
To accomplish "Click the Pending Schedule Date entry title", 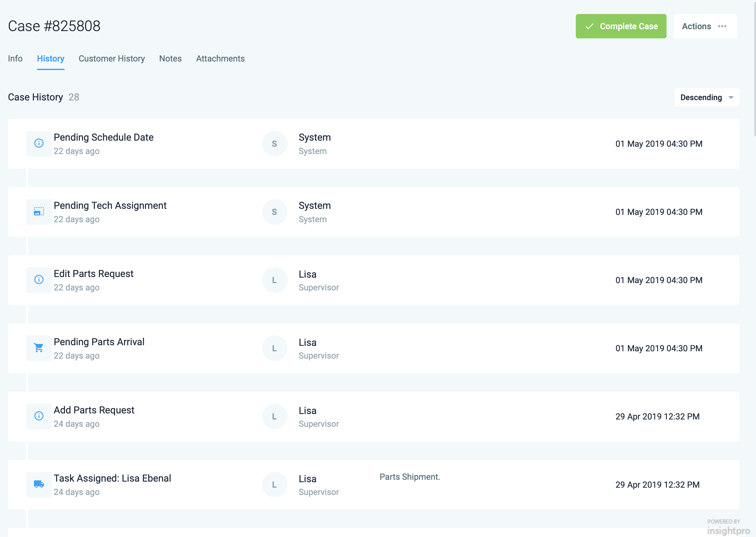I will click(x=103, y=137).
